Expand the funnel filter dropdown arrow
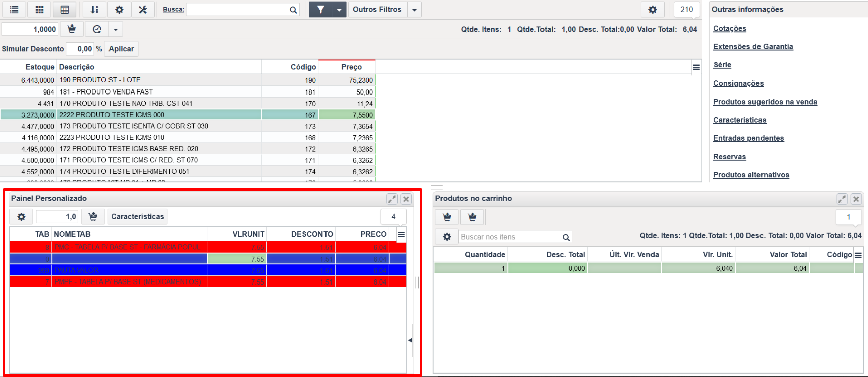 339,10
